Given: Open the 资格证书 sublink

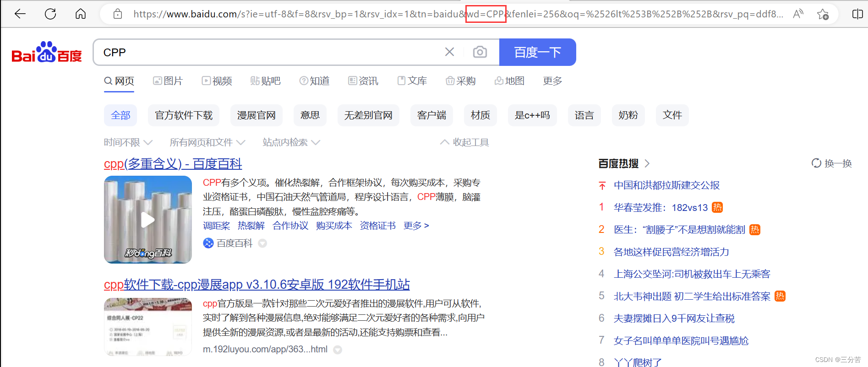Looking at the screenshot, I should coord(377,226).
